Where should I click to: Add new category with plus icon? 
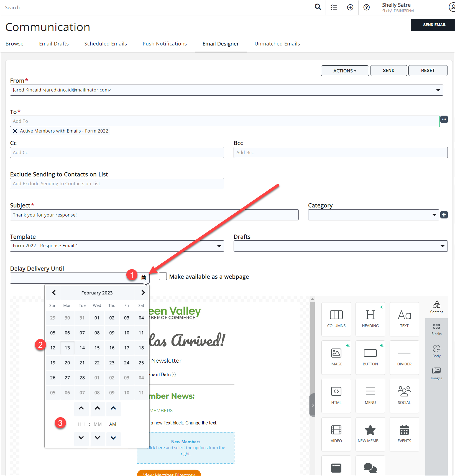point(444,215)
